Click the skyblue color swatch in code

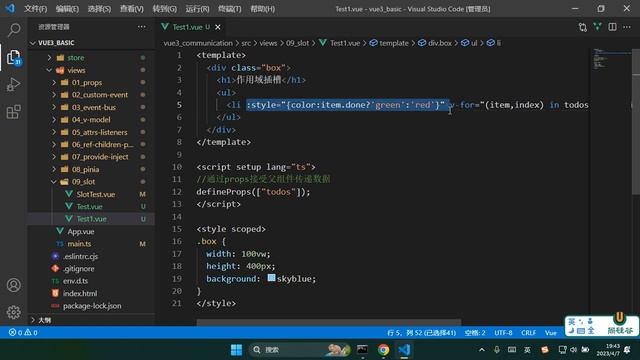pos(271,278)
